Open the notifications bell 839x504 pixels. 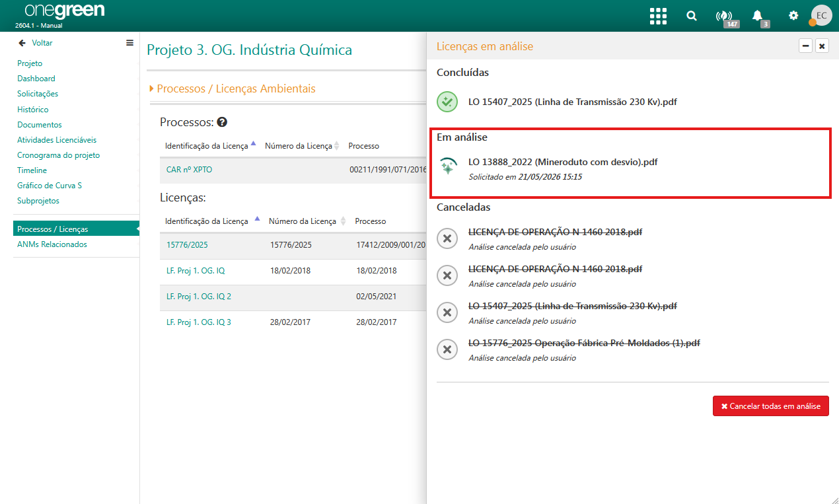coord(758,16)
